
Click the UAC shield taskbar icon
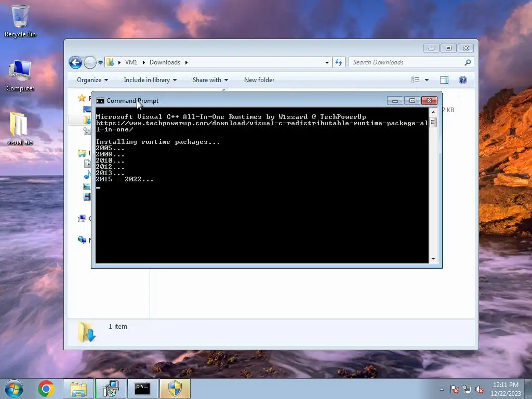pyautogui.click(x=175, y=389)
